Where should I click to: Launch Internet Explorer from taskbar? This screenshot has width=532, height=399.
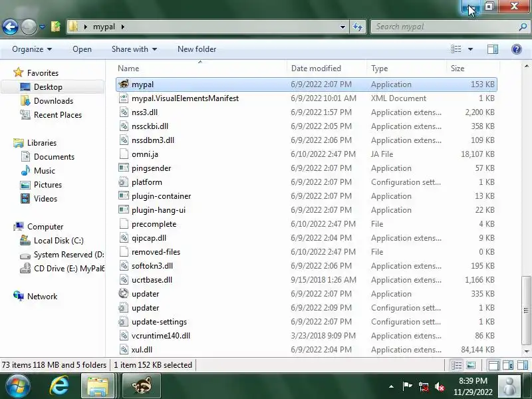pyautogui.click(x=59, y=386)
